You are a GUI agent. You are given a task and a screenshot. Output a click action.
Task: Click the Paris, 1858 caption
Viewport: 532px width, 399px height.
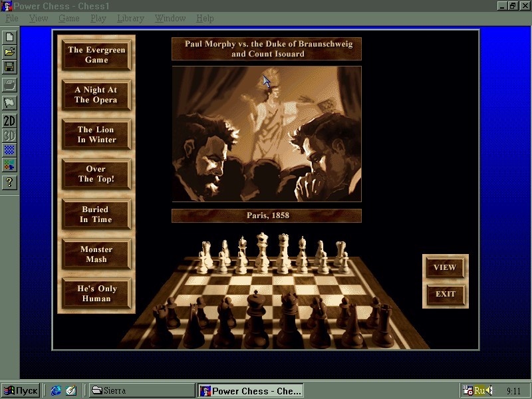(267, 215)
